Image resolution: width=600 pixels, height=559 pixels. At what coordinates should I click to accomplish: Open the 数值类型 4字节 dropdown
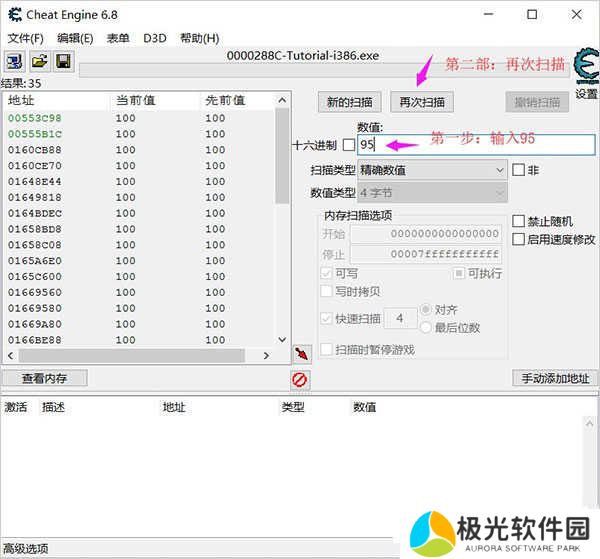pyautogui.click(x=432, y=193)
